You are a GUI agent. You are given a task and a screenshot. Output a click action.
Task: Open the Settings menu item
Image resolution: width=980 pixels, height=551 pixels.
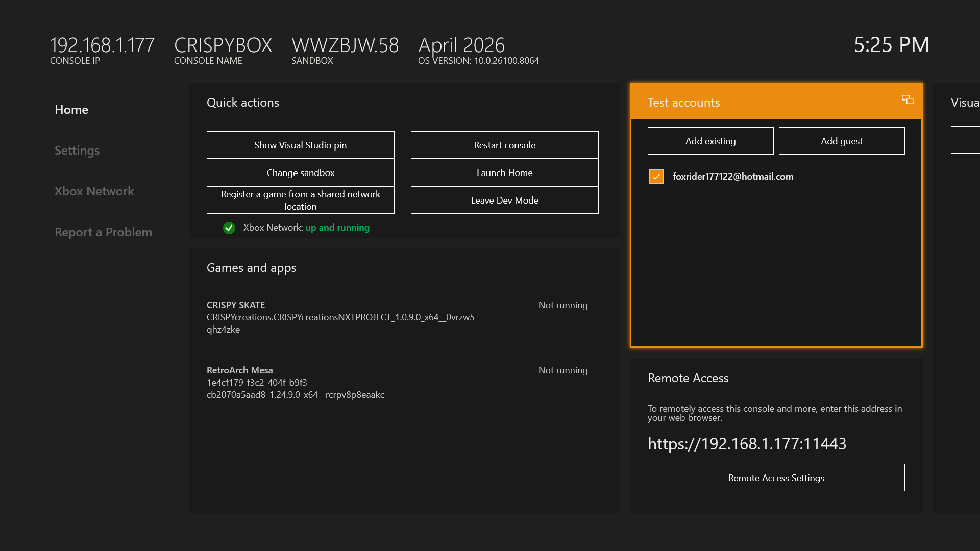[x=77, y=151]
